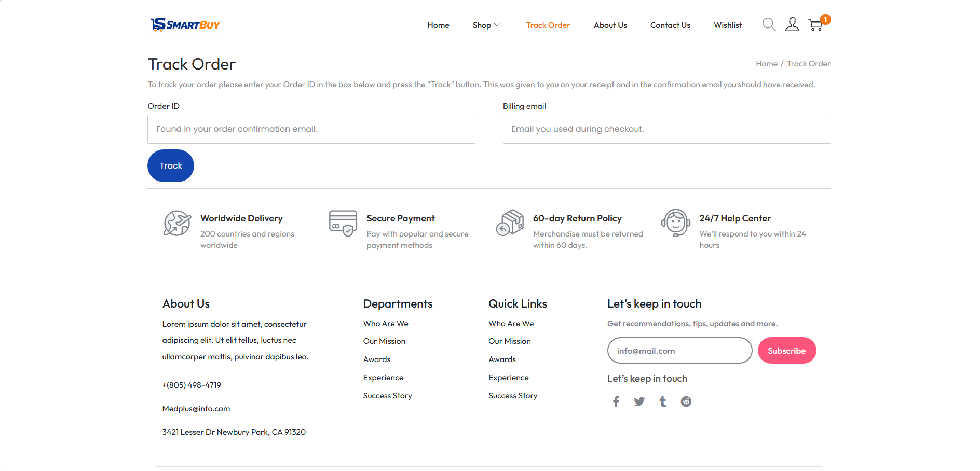Click the 24/7 Help Center headset icon
Viewport: 980px width, 471px height.
click(675, 223)
